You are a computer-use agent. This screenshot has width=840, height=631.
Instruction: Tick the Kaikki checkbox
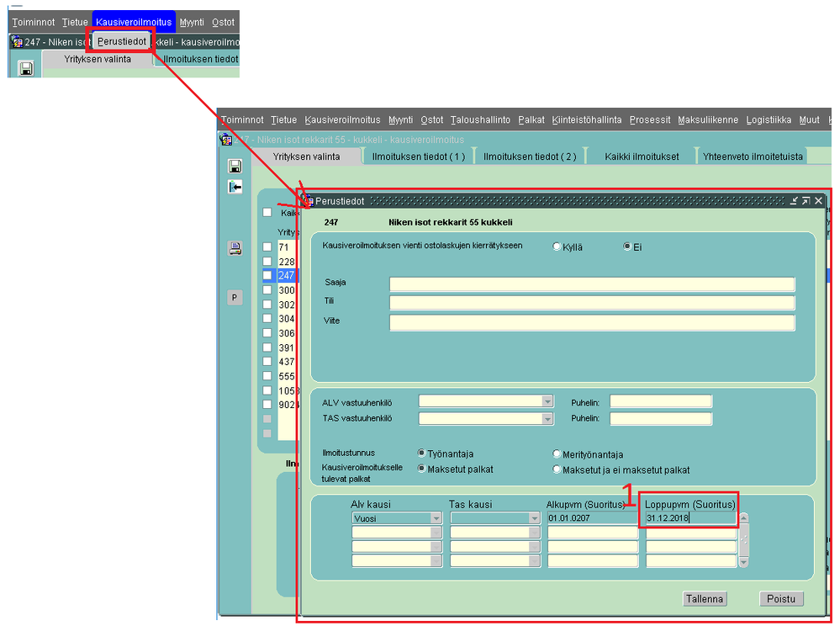267,212
